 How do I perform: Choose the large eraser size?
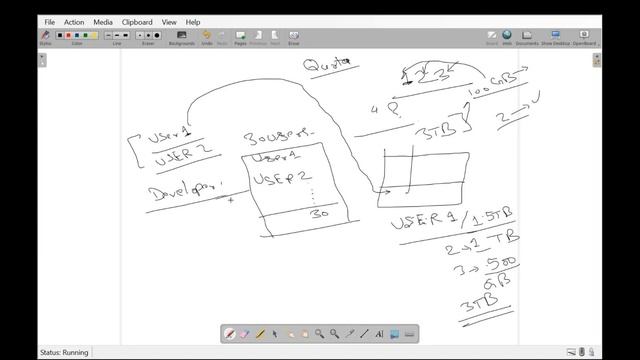pos(157,36)
